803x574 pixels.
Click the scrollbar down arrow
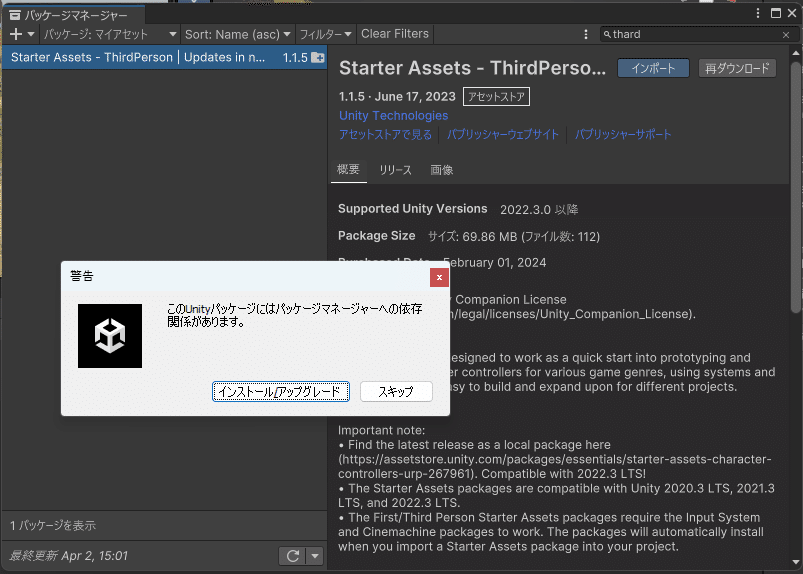pos(795,562)
